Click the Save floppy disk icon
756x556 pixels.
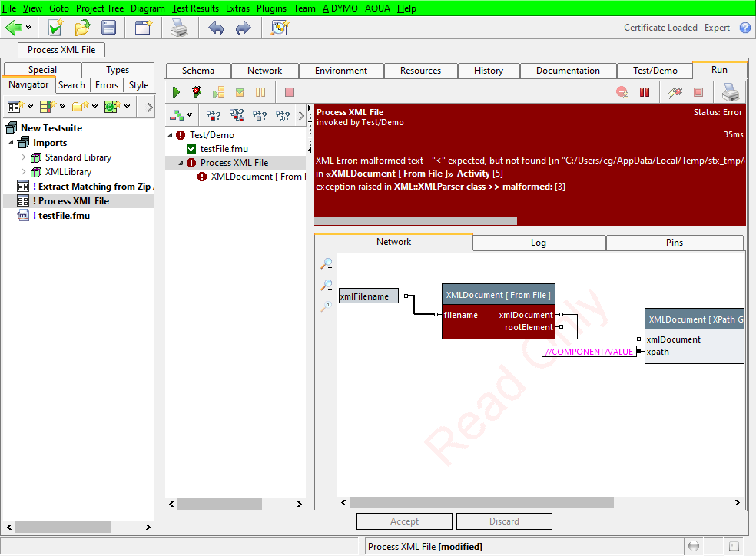[109, 28]
